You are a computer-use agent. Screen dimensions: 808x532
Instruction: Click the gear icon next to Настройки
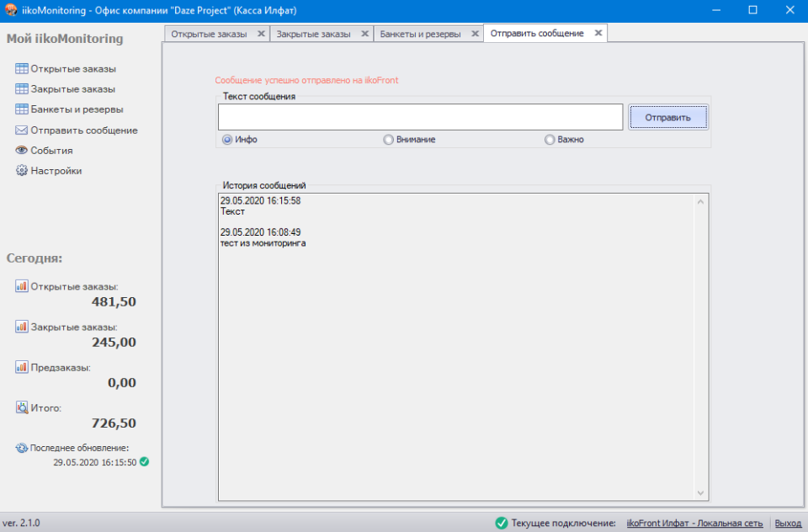pyautogui.click(x=22, y=170)
